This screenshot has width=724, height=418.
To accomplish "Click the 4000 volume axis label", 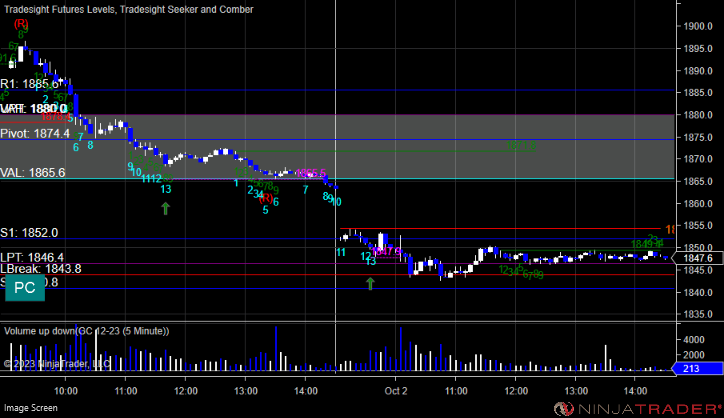I will point(694,340).
